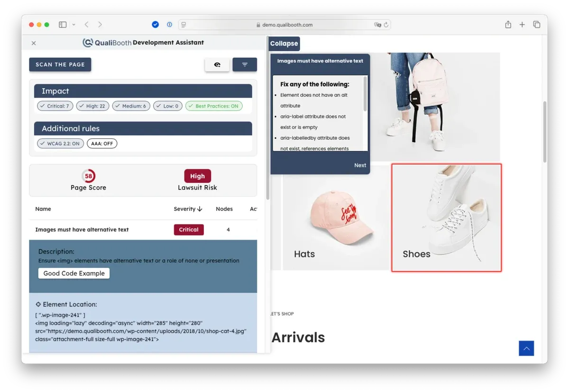Open the sidebar dropdown chevron
The width and height of the screenshot is (569, 392).
pyautogui.click(x=73, y=25)
